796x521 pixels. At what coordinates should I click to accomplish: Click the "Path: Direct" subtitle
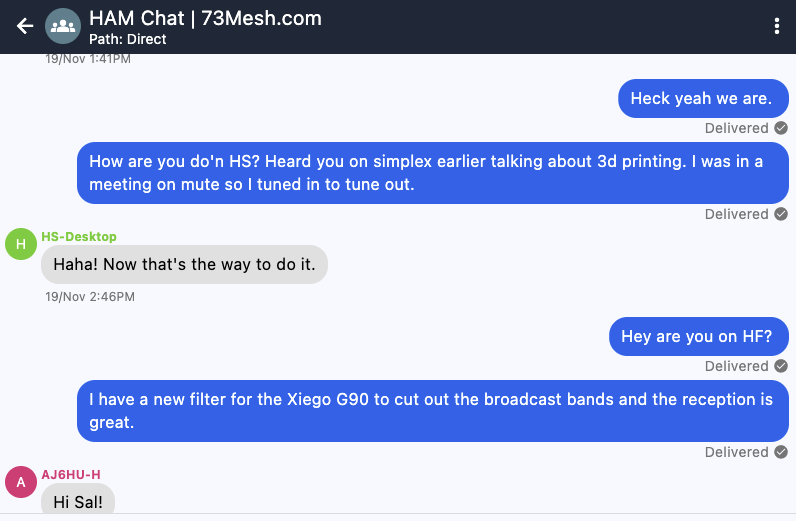(x=128, y=40)
